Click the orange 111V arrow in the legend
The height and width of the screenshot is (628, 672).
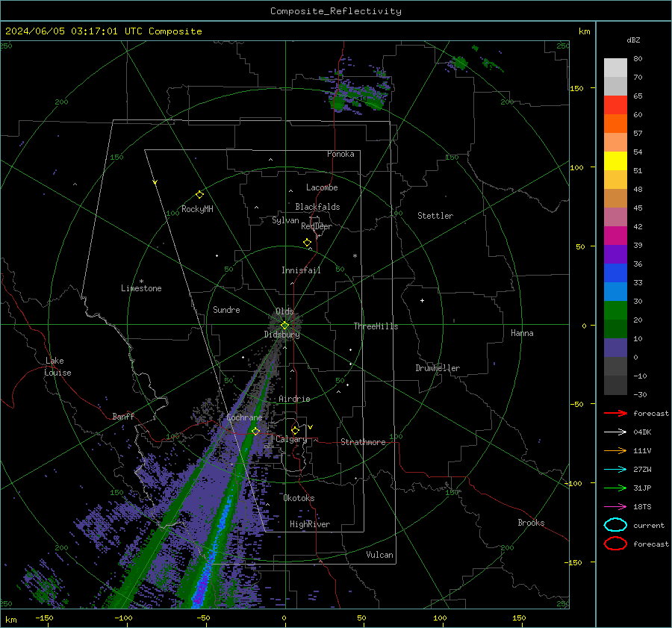(x=615, y=450)
